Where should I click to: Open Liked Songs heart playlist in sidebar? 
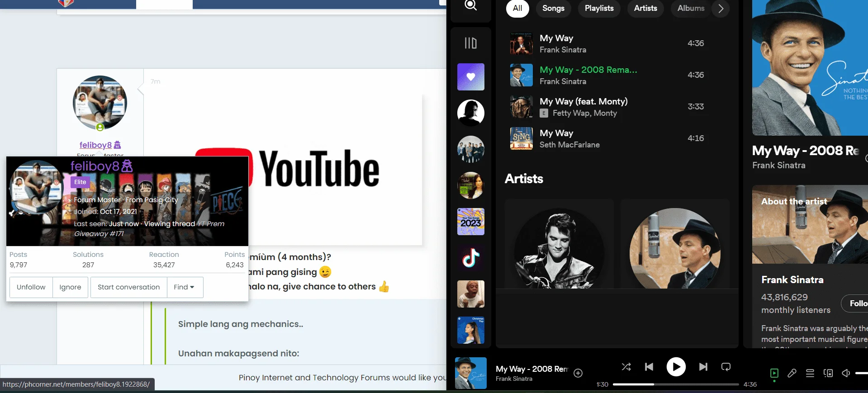tap(471, 77)
